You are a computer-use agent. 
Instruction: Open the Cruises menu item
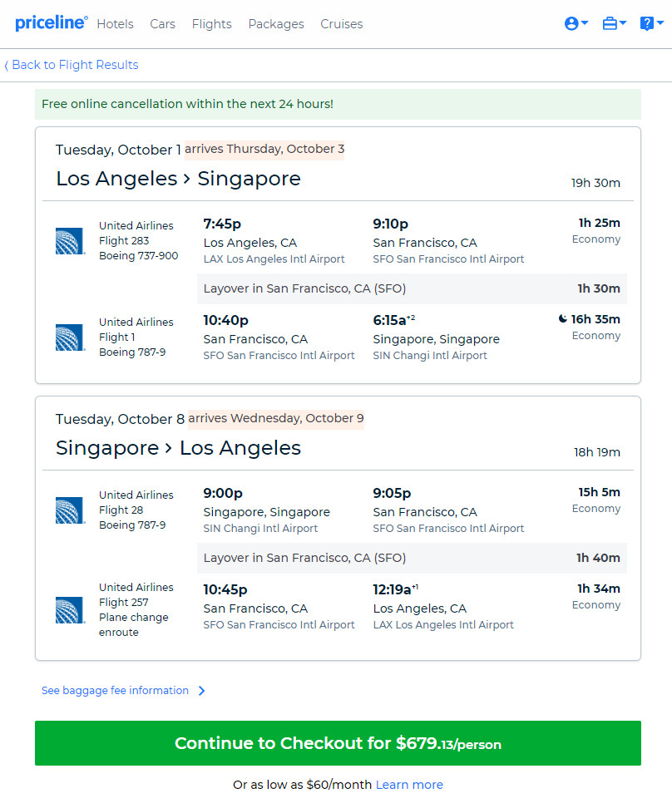coord(342,24)
